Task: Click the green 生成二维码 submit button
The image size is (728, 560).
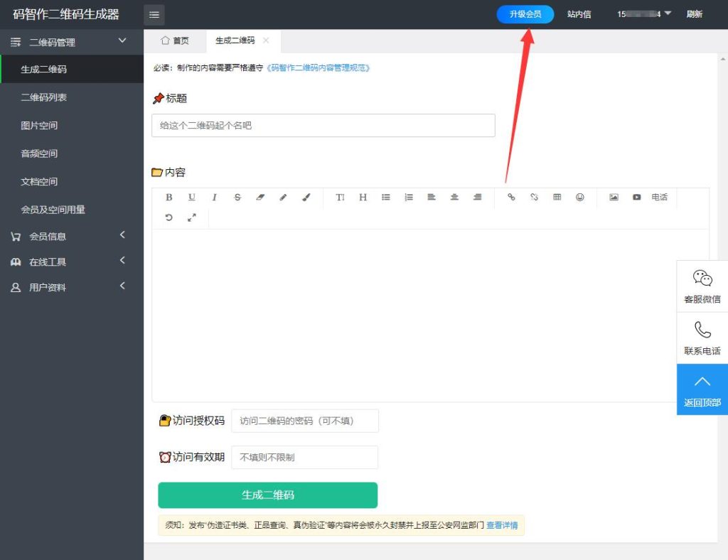Action: coord(267,495)
